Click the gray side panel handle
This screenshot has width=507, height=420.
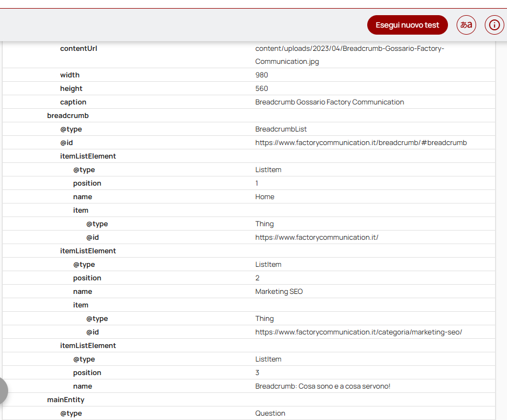(x=3, y=391)
